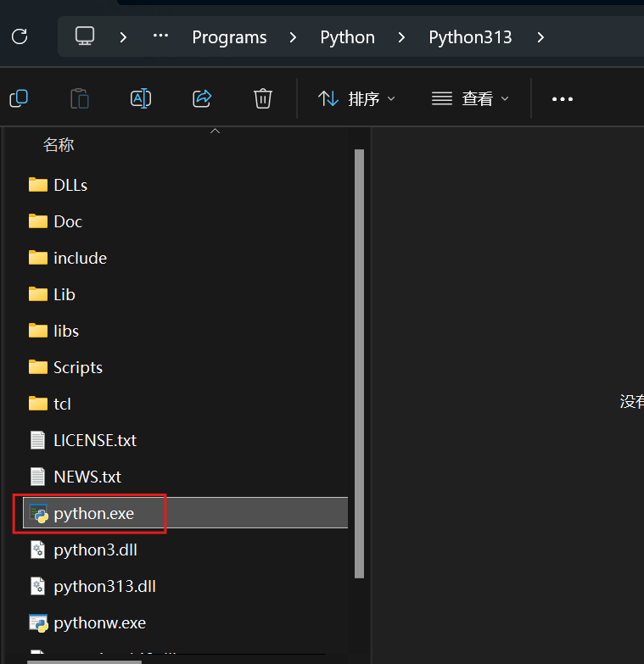Expand the chevron after Python313
The image size is (644, 664).
(540, 37)
